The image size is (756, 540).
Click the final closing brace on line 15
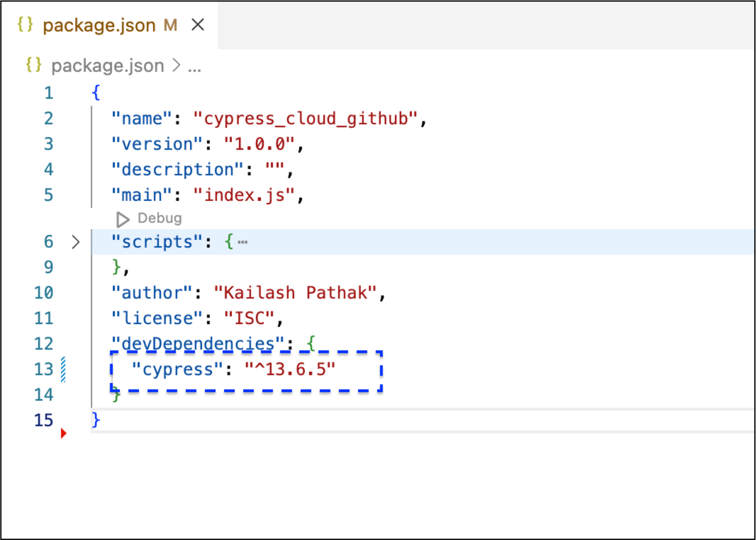click(96, 420)
